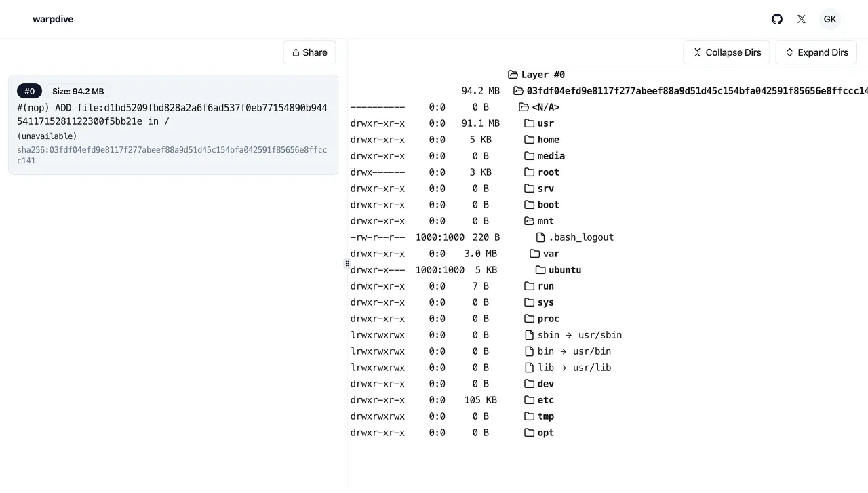Click the panel resize divider handle
The height and width of the screenshot is (493, 868).
pyautogui.click(x=347, y=263)
